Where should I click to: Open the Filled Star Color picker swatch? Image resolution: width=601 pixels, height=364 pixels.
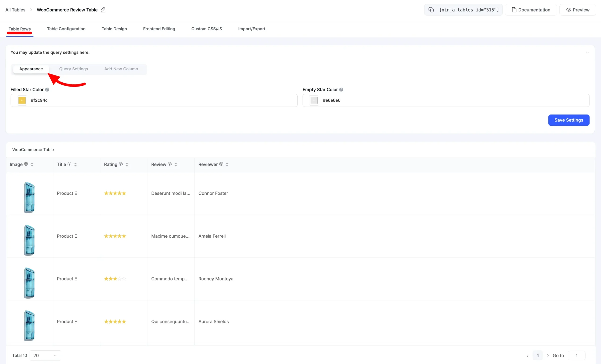[x=22, y=100]
